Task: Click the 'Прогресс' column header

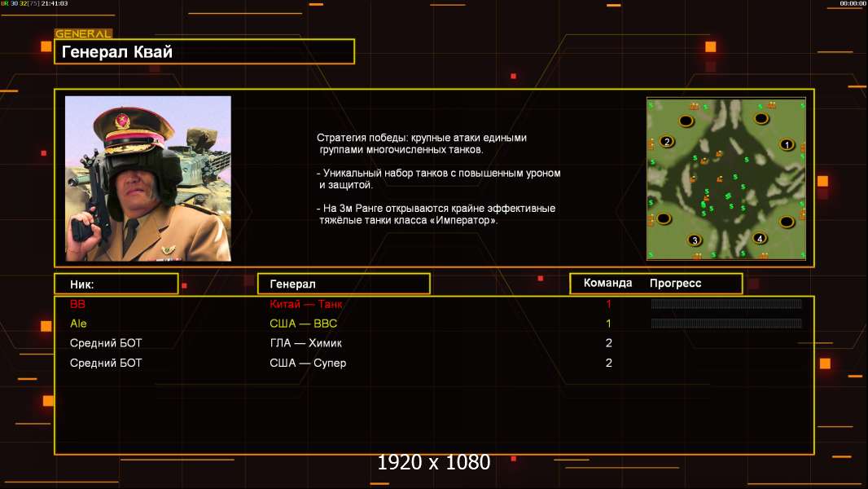Action: pyautogui.click(x=675, y=284)
